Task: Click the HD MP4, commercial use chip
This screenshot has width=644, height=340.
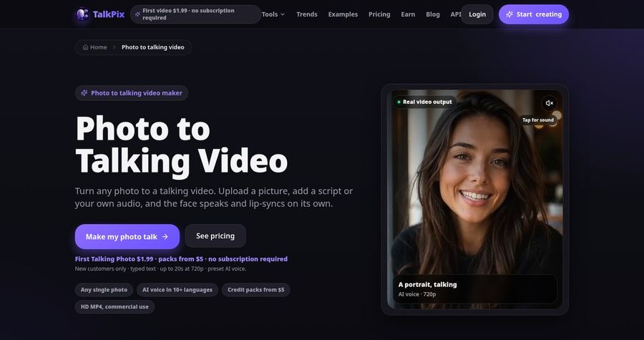Action: [114, 307]
